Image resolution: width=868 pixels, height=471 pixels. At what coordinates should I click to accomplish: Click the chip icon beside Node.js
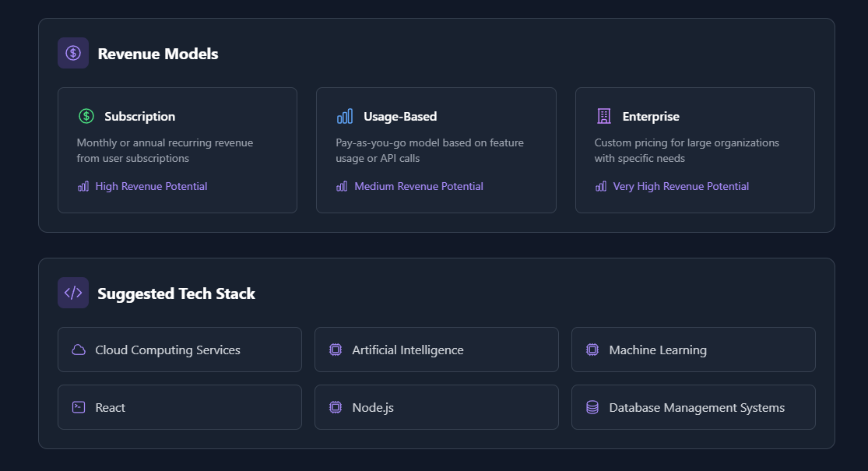point(336,407)
